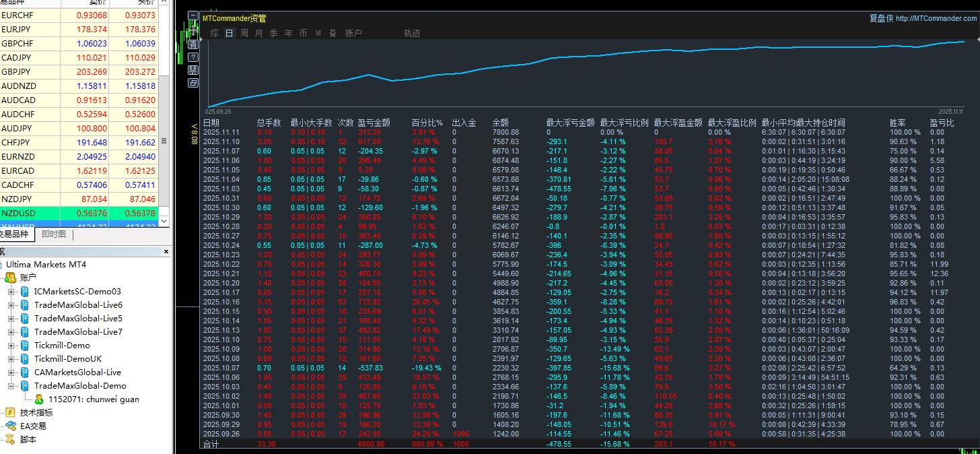Select the 年 yearly period tab
The image size is (980, 454).
[x=289, y=33]
